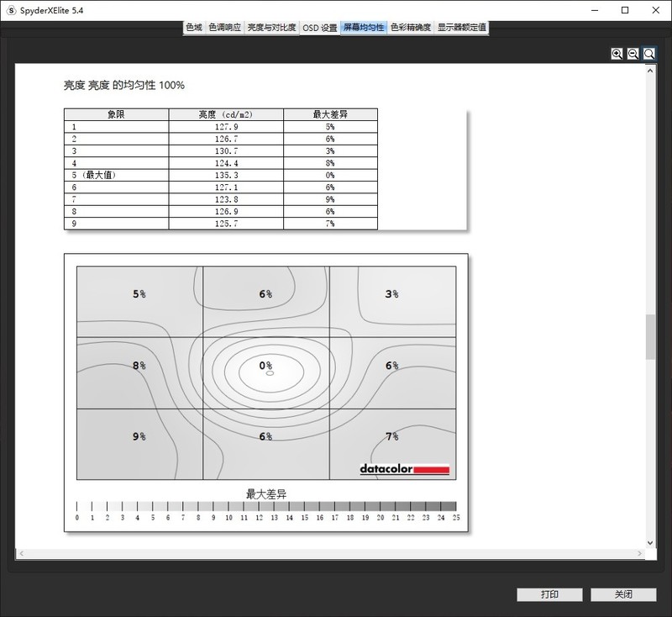Click the vertical scrollbar thumb

(x=650, y=337)
